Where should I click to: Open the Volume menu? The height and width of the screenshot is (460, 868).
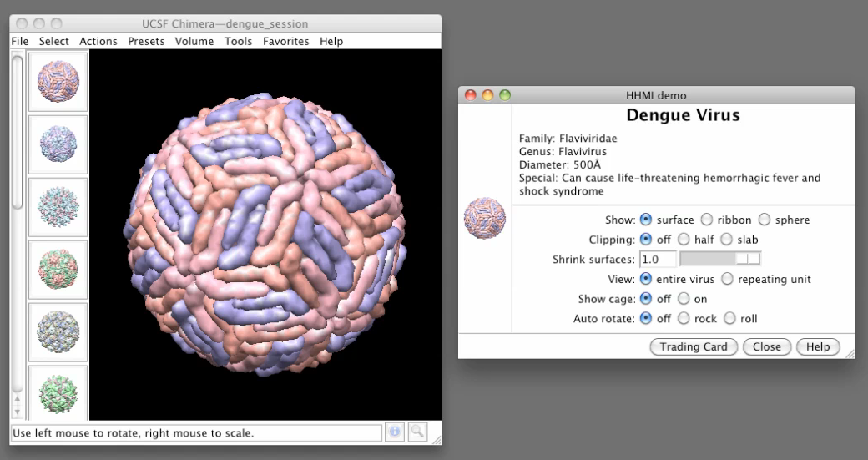194,41
